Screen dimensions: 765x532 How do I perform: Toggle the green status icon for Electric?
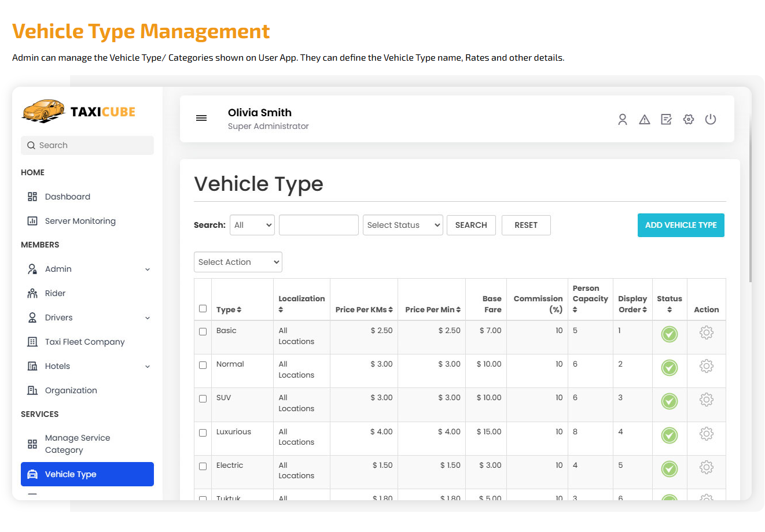click(x=670, y=469)
